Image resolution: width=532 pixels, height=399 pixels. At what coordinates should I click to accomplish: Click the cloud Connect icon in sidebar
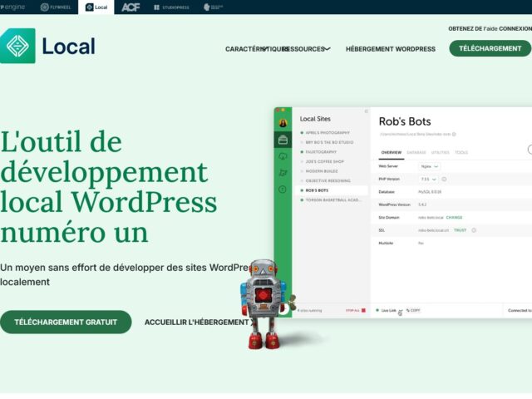pos(283,156)
